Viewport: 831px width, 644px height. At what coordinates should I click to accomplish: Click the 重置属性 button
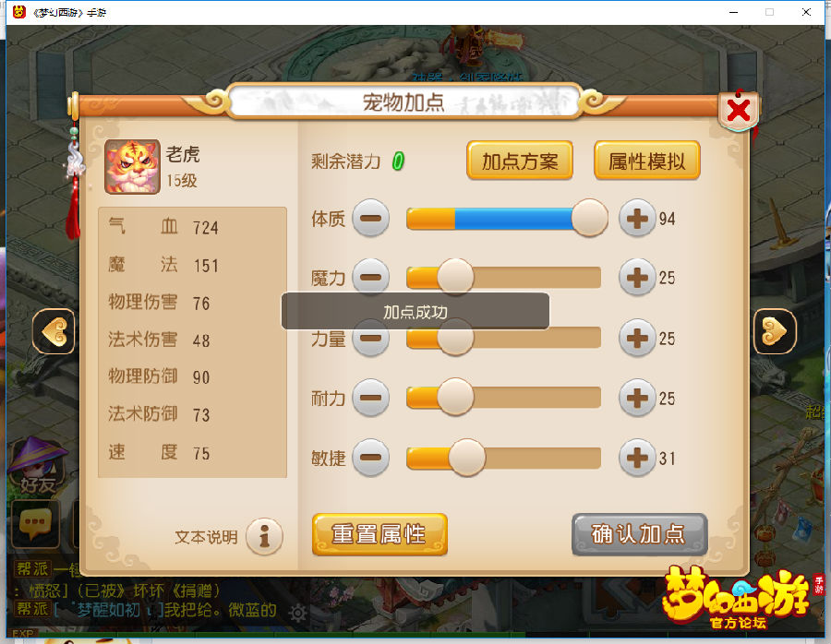point(379,534)
